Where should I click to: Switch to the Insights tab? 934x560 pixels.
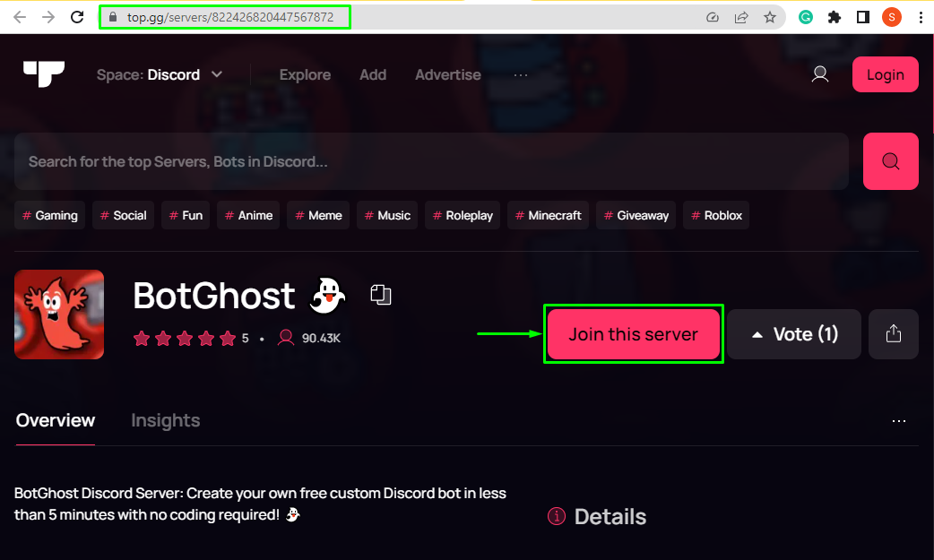(166, 420)
